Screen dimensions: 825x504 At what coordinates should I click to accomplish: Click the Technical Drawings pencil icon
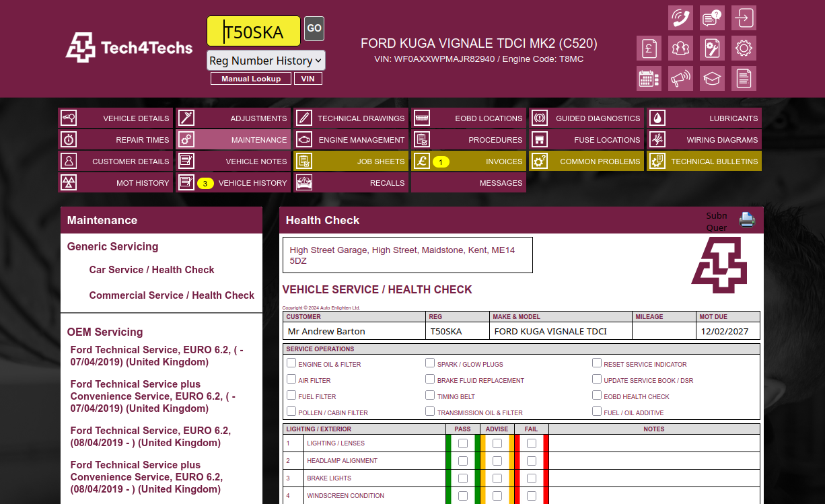click(304, 118)
